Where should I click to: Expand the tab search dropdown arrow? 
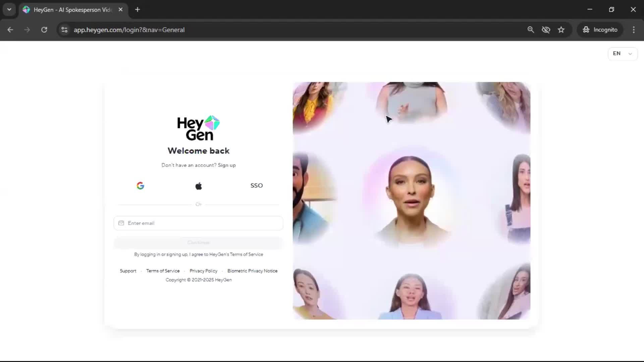9,9
